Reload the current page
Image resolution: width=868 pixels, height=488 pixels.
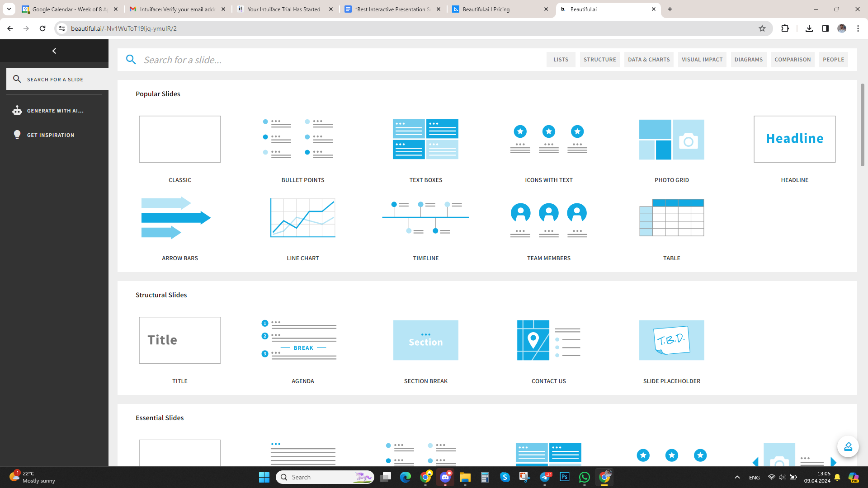[x=42, y=28]
